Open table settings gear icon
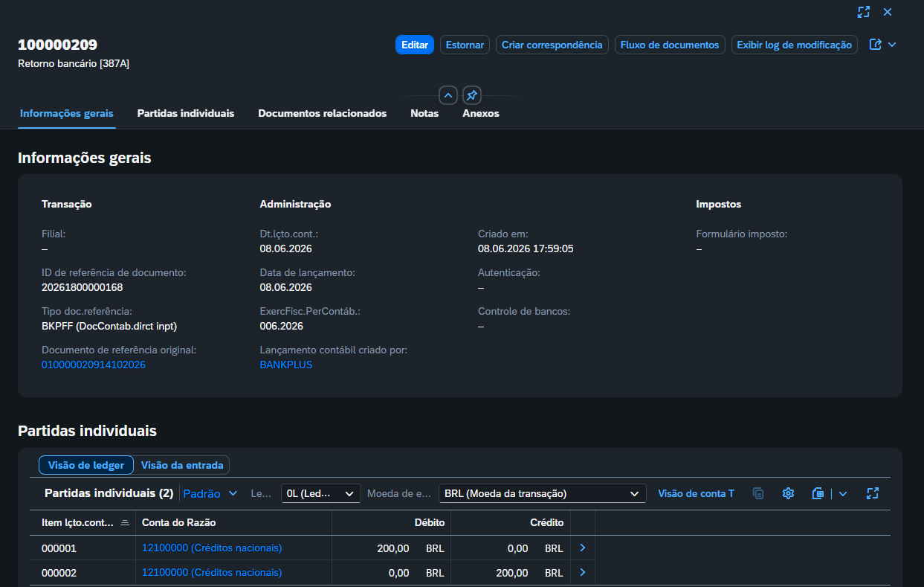 [789, 493]
